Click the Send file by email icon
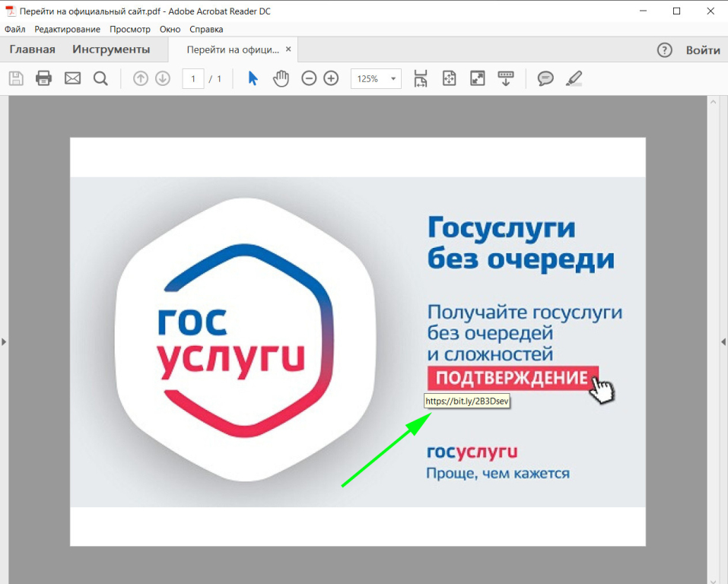728x584 pixels. [x=72, y=78]
